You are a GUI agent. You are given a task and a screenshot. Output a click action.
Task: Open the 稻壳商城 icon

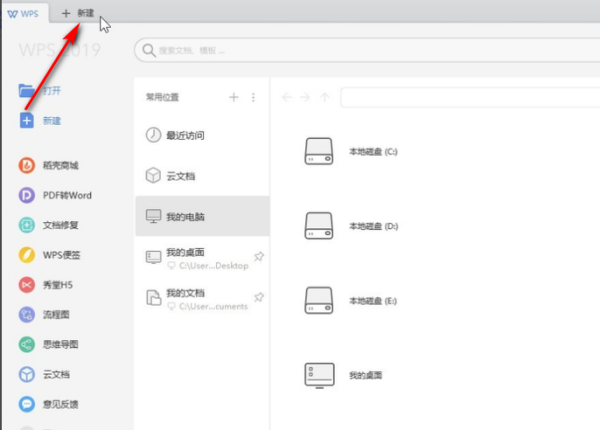click(27, 165)
